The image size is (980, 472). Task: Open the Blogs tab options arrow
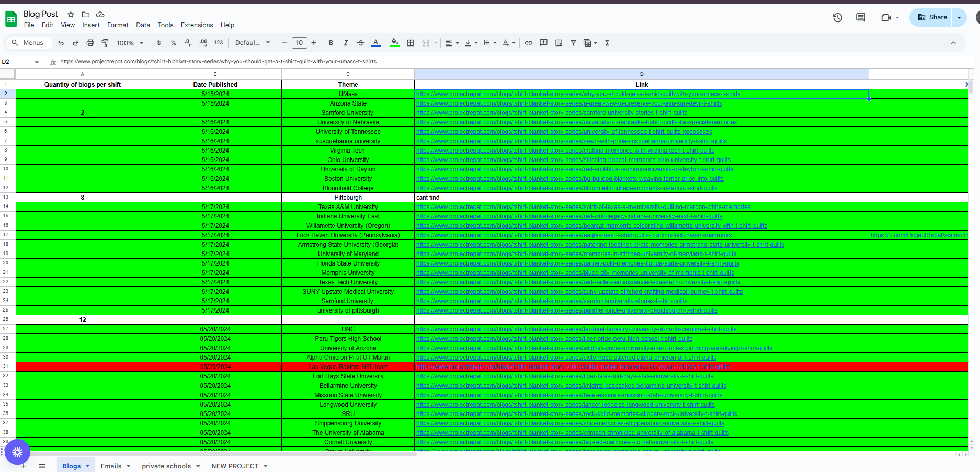coord(88,466)
